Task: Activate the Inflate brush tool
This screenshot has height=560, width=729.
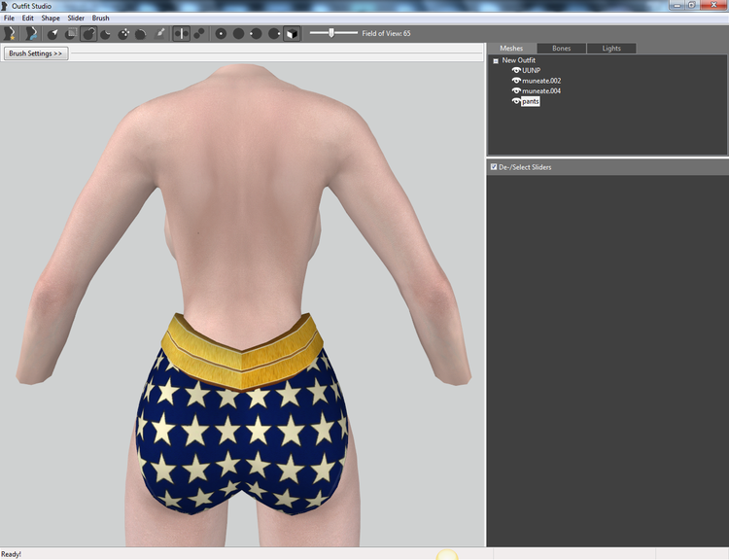Action: pyautogui.click(x=88, y=33)
